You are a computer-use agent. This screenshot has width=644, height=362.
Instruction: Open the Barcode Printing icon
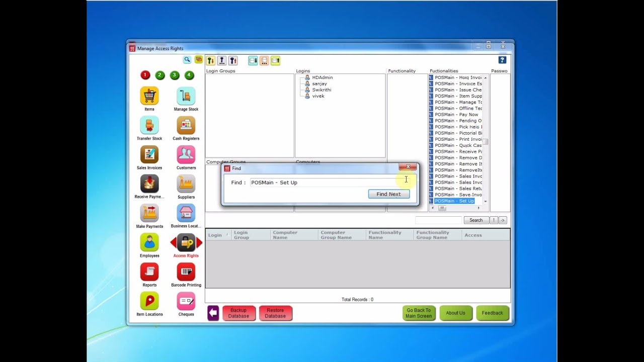click(x=186, y=272)
